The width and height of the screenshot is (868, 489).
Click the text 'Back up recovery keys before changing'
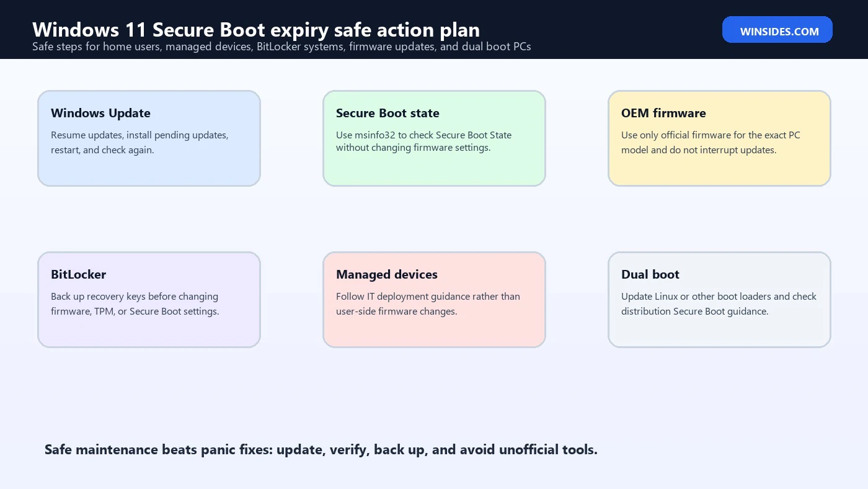click(135, 297)
